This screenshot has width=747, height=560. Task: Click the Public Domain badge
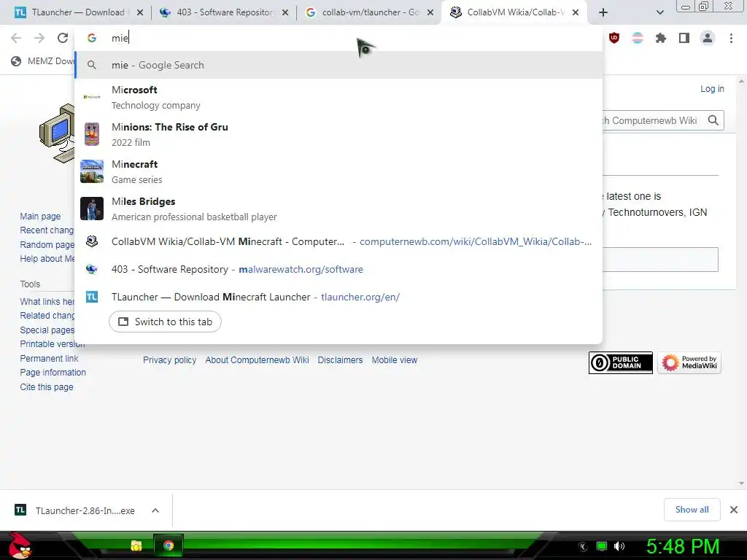pos(621,363)
